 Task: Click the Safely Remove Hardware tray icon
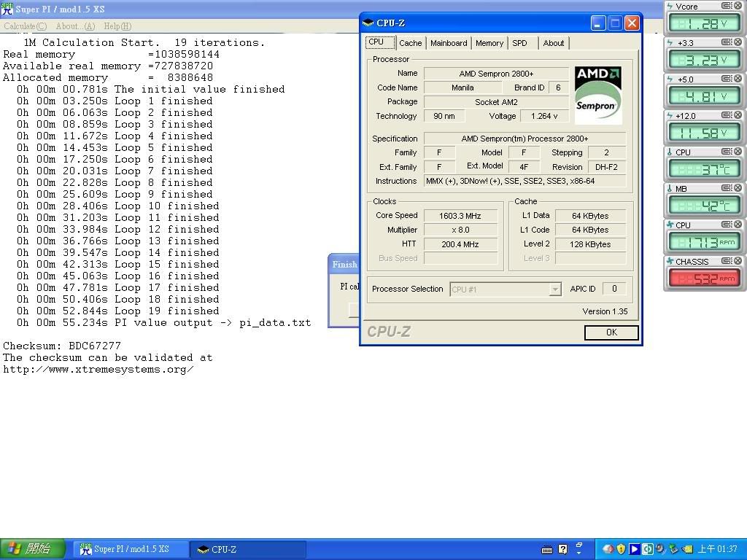click(x=673, y=549)
